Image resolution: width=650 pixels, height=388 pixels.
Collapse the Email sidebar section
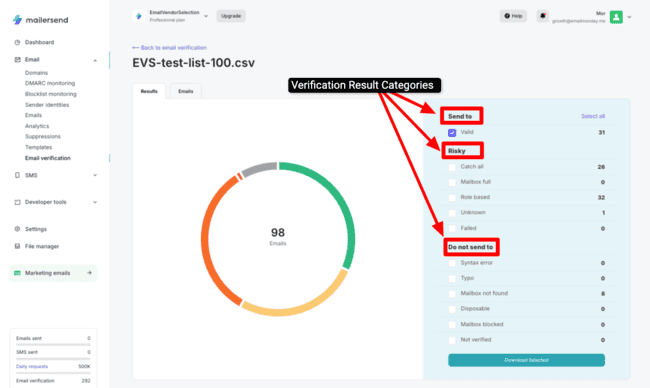(x=95, y=61)
